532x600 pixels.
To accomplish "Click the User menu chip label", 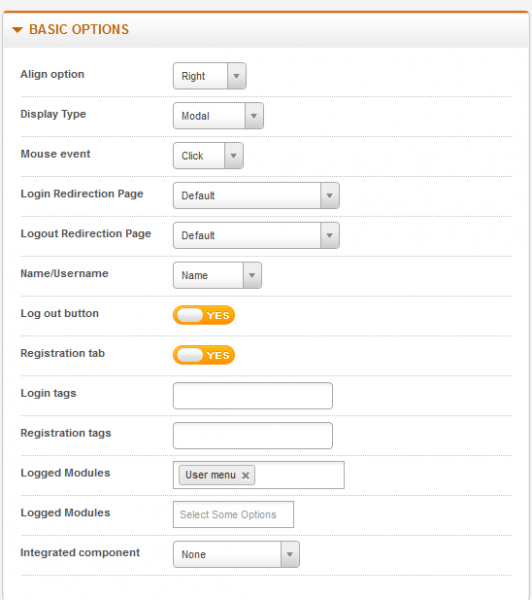I will tap(211, 475).
